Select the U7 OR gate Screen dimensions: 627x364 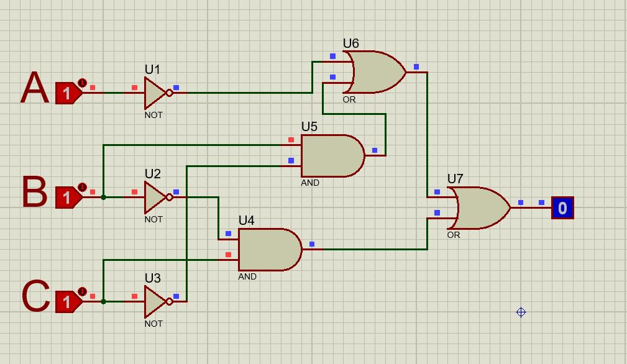coord(479,207)
